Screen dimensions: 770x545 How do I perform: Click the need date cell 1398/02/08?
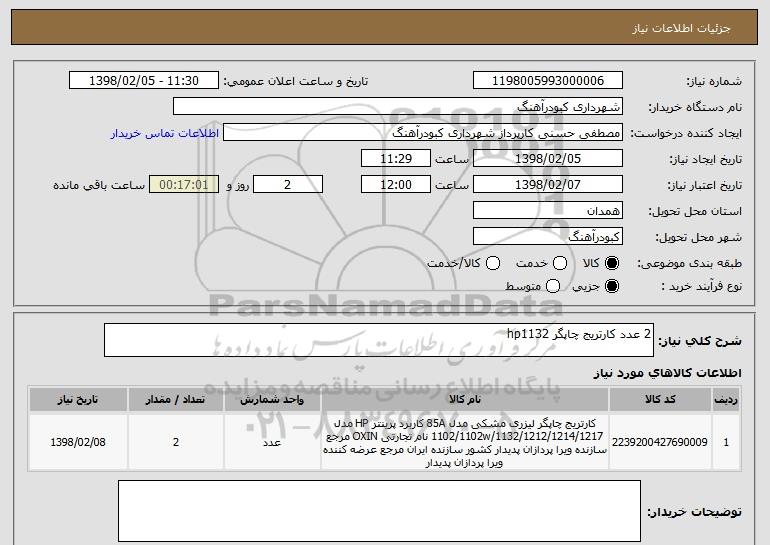coord(78,442)
